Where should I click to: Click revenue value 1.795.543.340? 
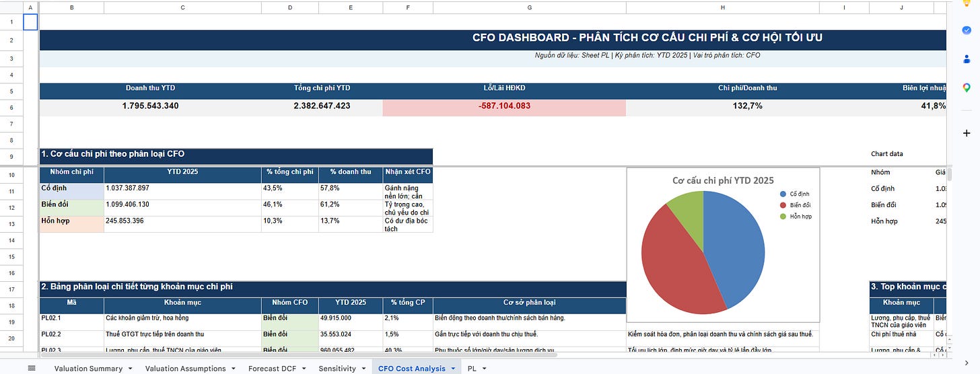pyautogui.click(x=150, y=106)
